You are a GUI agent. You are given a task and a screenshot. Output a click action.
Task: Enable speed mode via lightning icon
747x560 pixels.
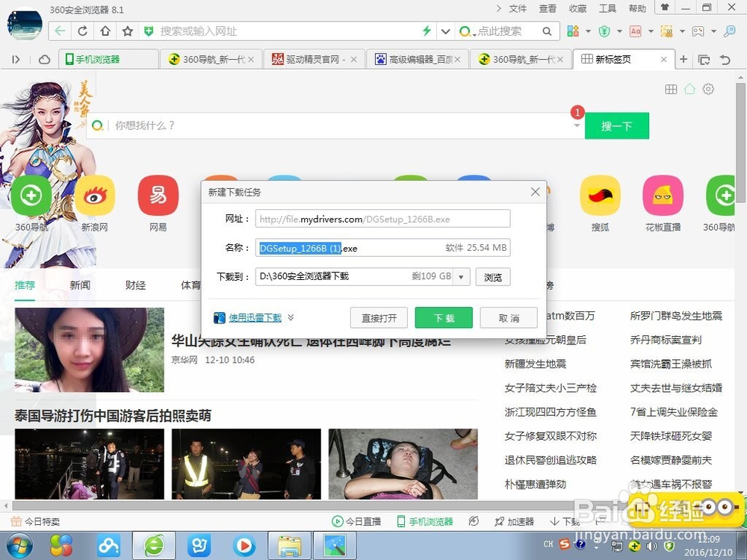426,31
